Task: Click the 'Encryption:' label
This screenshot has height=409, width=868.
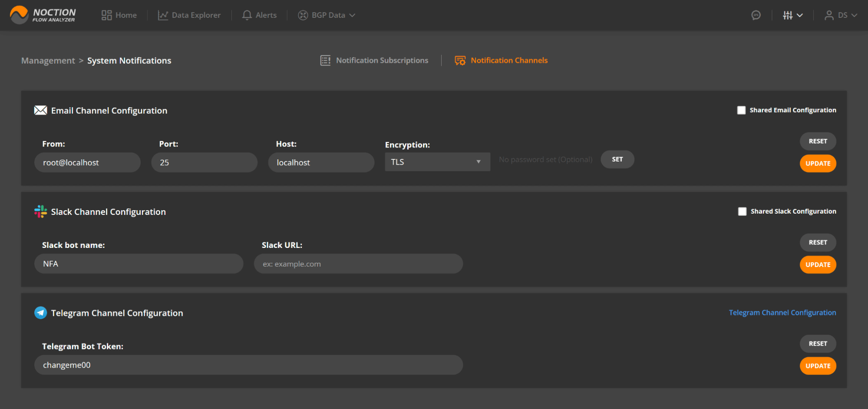Action: point(407,145)
